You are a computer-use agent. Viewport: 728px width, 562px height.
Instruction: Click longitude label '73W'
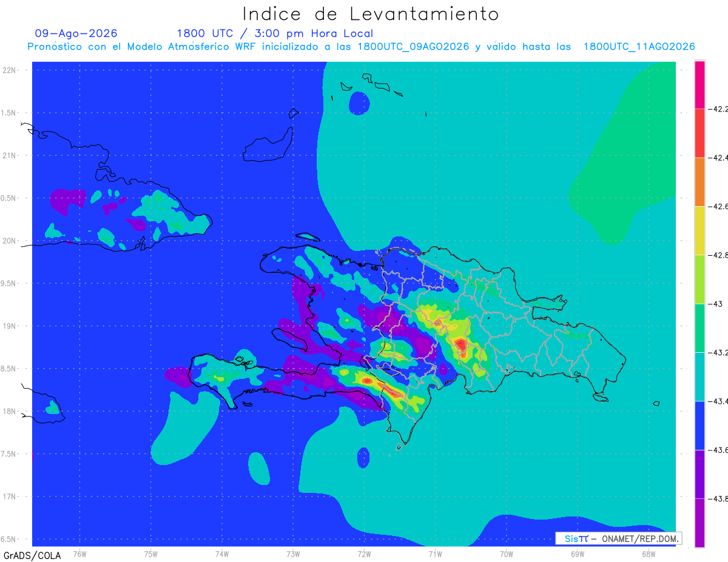tap(293, 554)
